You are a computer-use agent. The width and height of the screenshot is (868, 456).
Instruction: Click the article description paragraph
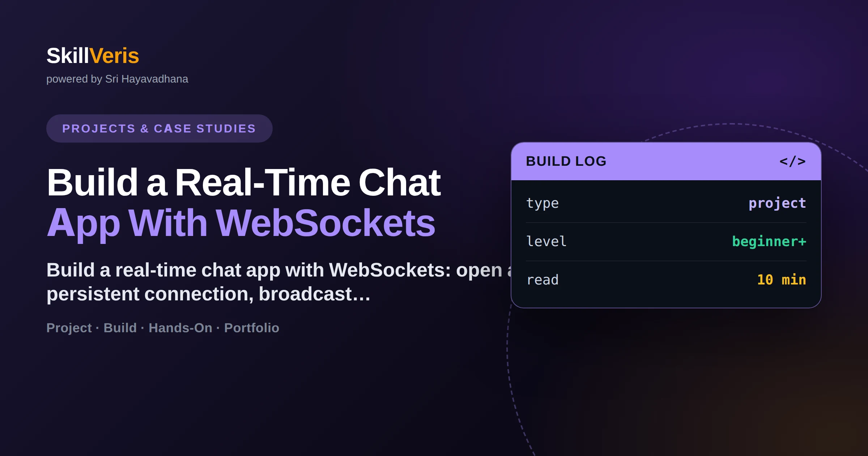(x=279, y=282)
